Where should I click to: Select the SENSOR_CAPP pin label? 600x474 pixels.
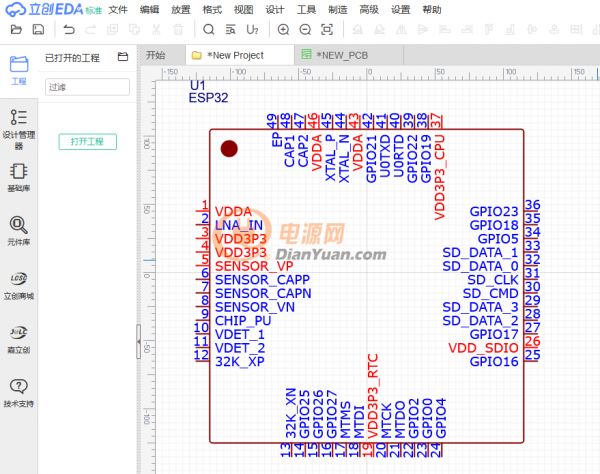(262, 280)
